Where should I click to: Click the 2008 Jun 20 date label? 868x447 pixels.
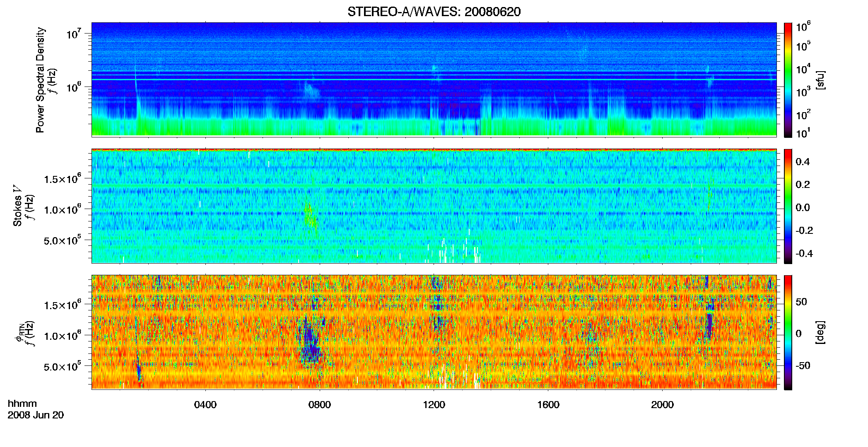36,415
